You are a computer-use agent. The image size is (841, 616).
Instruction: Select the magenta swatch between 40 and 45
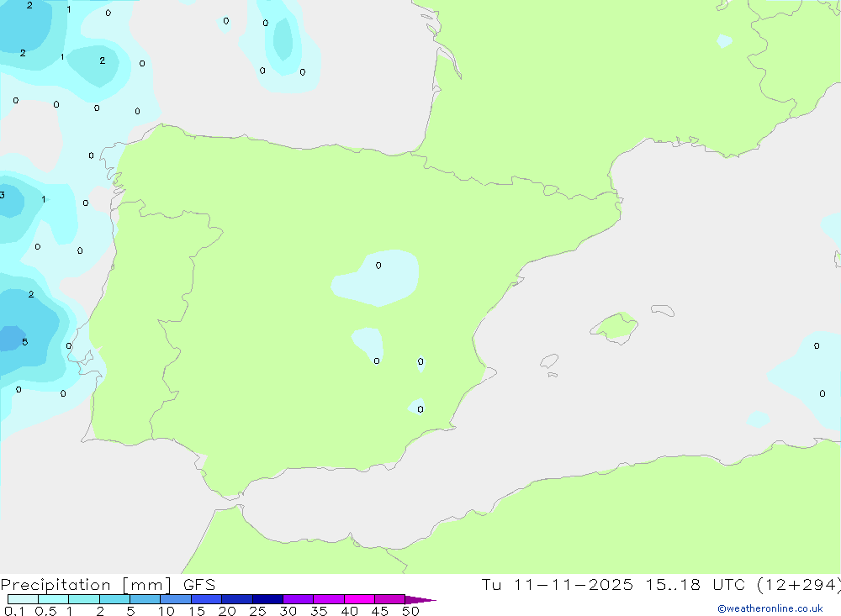[x=359, y=599]
